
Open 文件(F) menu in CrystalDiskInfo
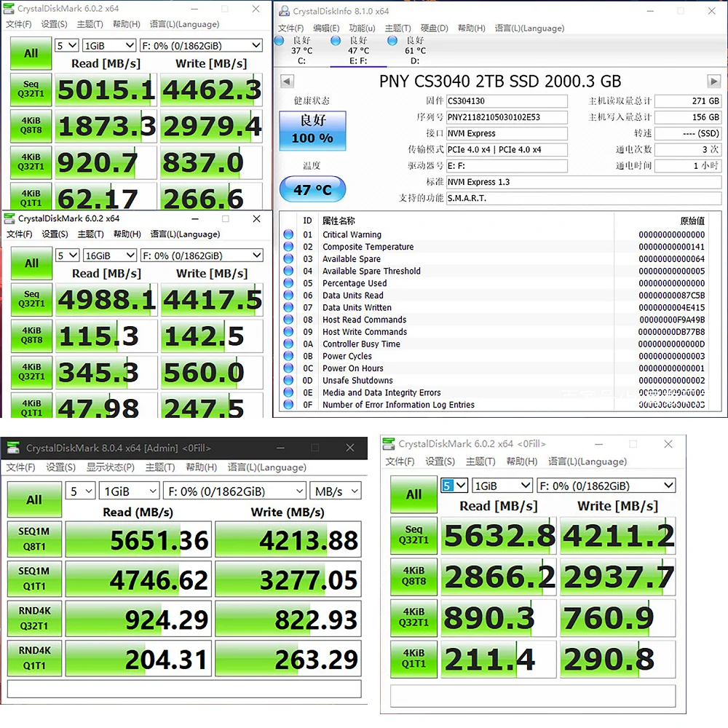(290, 28)
